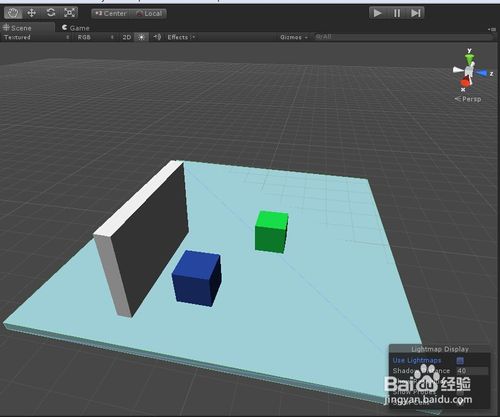Start Play mode with the Play button
The image size is (500, 417).
[x=378, y=13]
